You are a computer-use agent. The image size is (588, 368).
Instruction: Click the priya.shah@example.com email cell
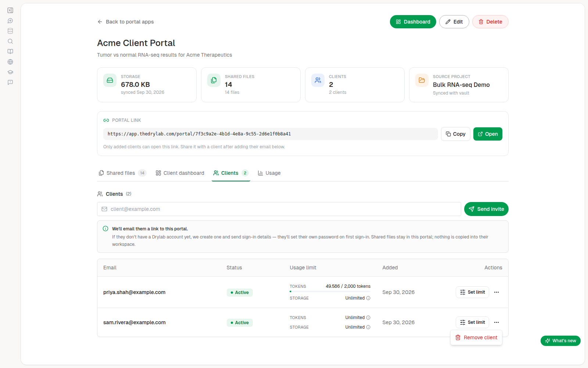pos(134,292)
